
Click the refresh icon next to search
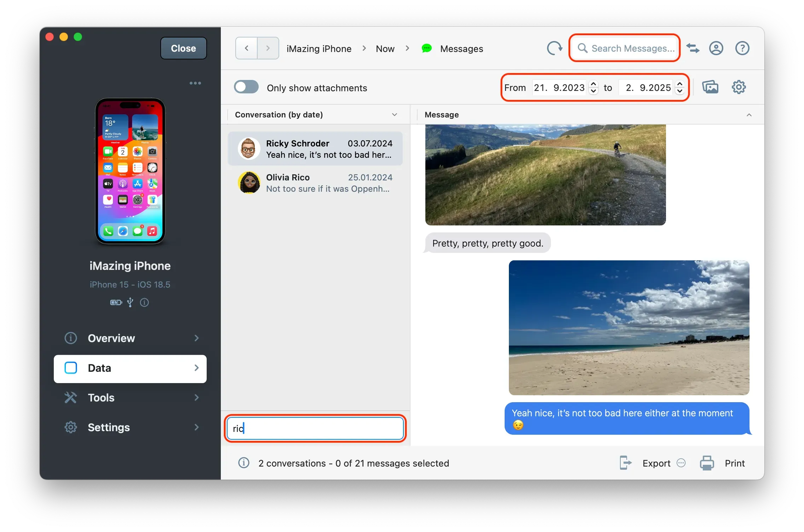(554, 48)
